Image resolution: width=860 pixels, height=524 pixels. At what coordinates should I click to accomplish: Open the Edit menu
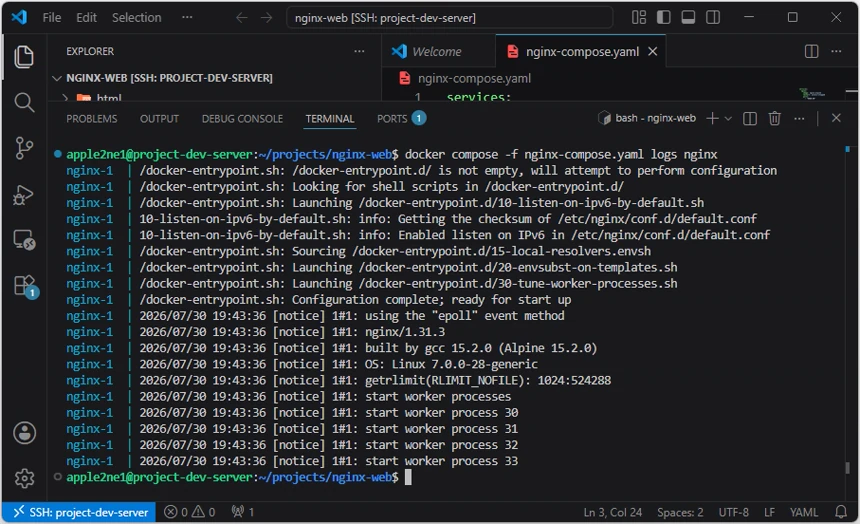pyautogui.click(x=86, y=18)
